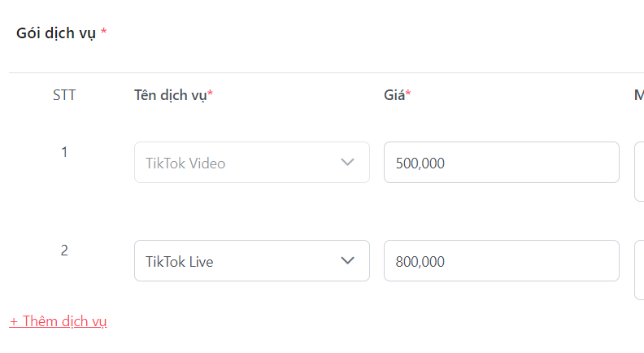Viewport: 644px width, 353px height.
Task: Click the red asterisk beside "Tên dịch vụ"
Action: click(210, 94)
